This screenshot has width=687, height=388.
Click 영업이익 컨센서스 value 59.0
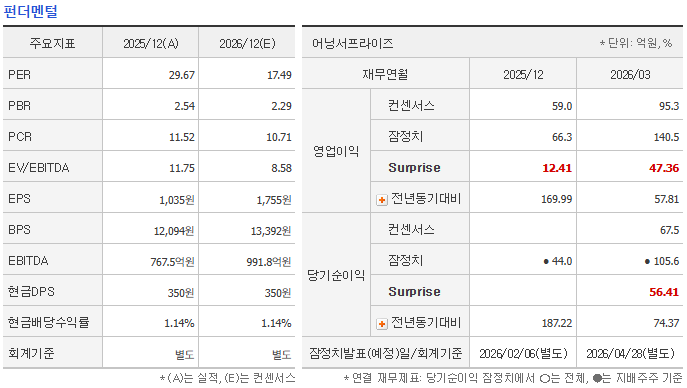coord(562,106)
